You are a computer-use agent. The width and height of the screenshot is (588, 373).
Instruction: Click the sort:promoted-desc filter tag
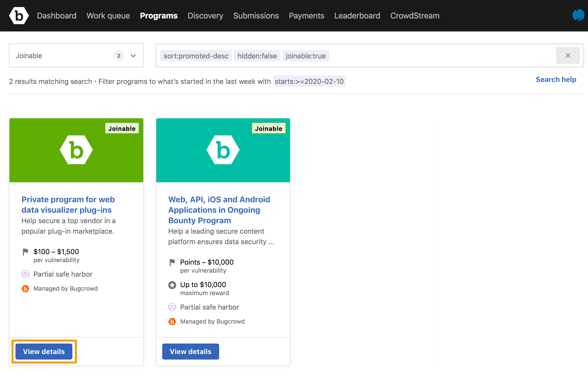click(196, 56)
